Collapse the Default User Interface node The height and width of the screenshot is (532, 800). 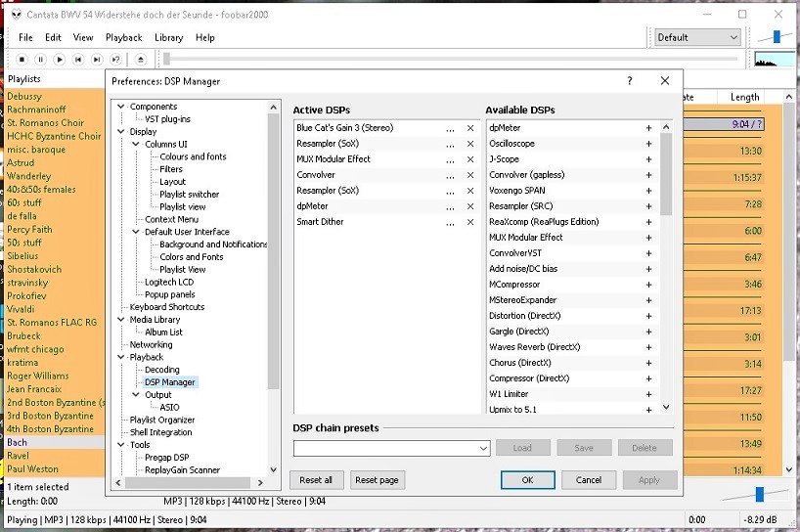pyautogui.click(x=136, y=232)
